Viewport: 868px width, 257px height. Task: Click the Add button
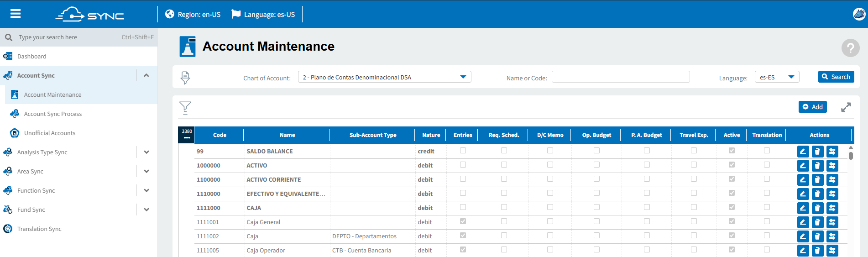tap(812, 107)
